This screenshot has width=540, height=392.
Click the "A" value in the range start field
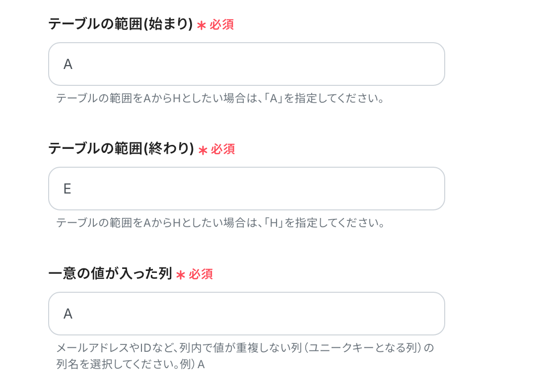pos(68,65)
